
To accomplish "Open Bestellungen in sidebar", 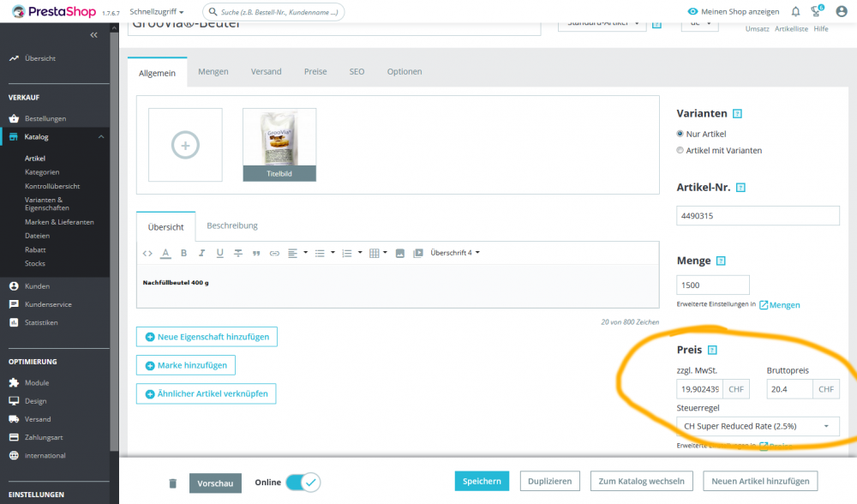I will click(45, 118).
